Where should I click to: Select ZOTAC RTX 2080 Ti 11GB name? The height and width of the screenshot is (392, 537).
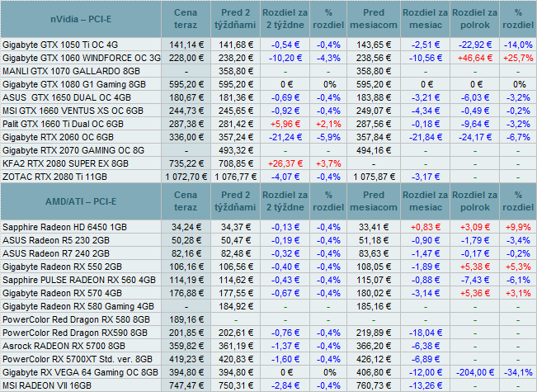click(54, 177)
